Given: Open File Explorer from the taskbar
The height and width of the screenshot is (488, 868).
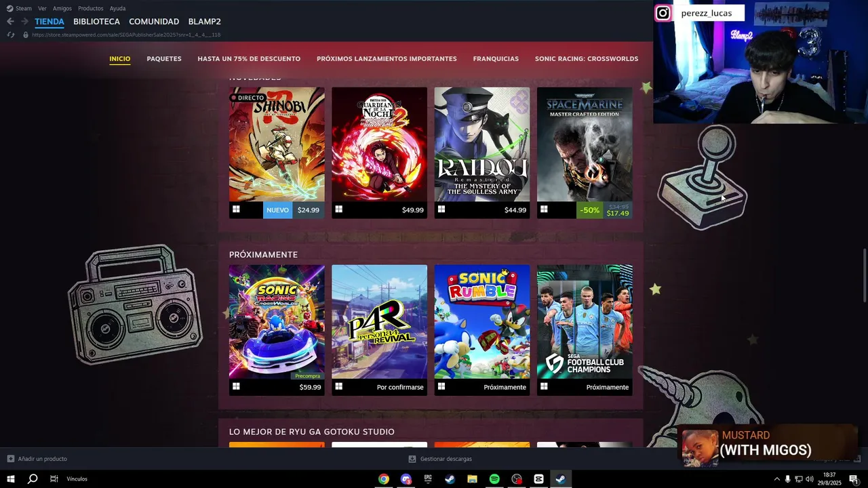Looking at the screenshot, I should click(472, 479).
